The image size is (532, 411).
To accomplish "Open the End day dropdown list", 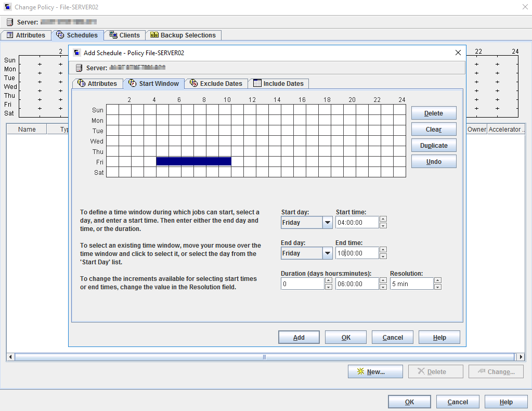I will pos(327,253).
